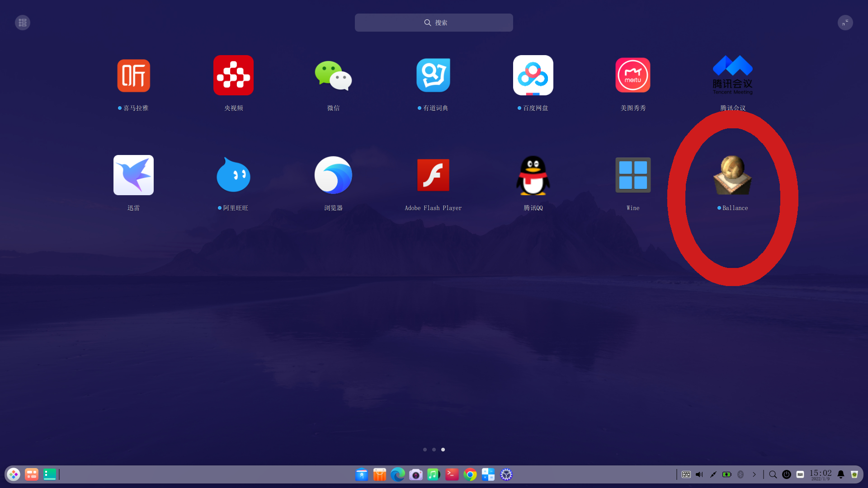Open the power shutdown menu

(787, 474)
